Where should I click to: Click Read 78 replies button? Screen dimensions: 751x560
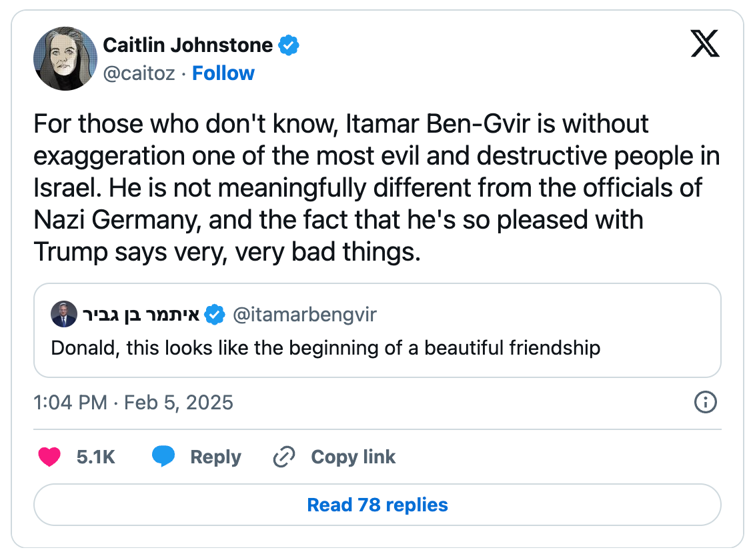pyautogui.click(x=378, y=505)
